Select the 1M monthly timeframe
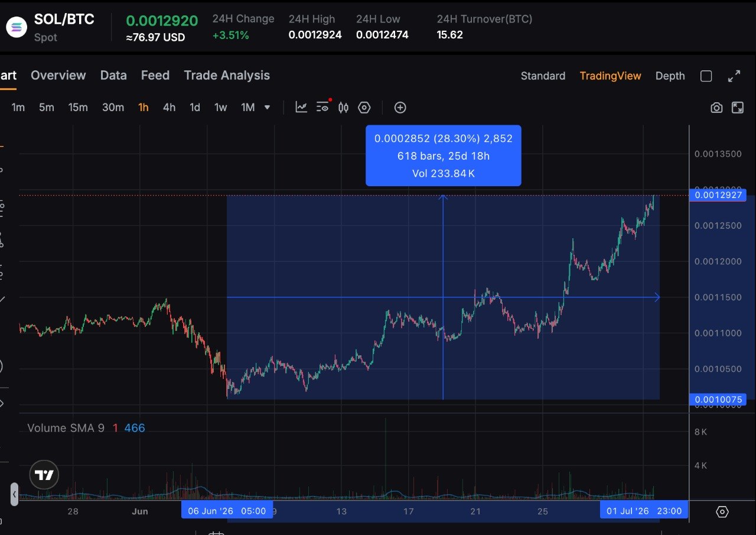 (248, 107)
